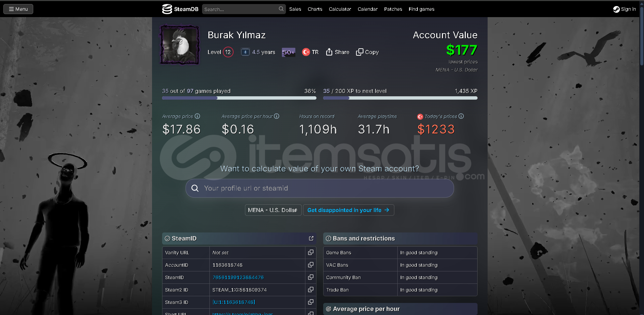Viewport: 644px width, 315px height.
Task: Click the magnifier icon in profile url field
Action: [x=195, y=188]
